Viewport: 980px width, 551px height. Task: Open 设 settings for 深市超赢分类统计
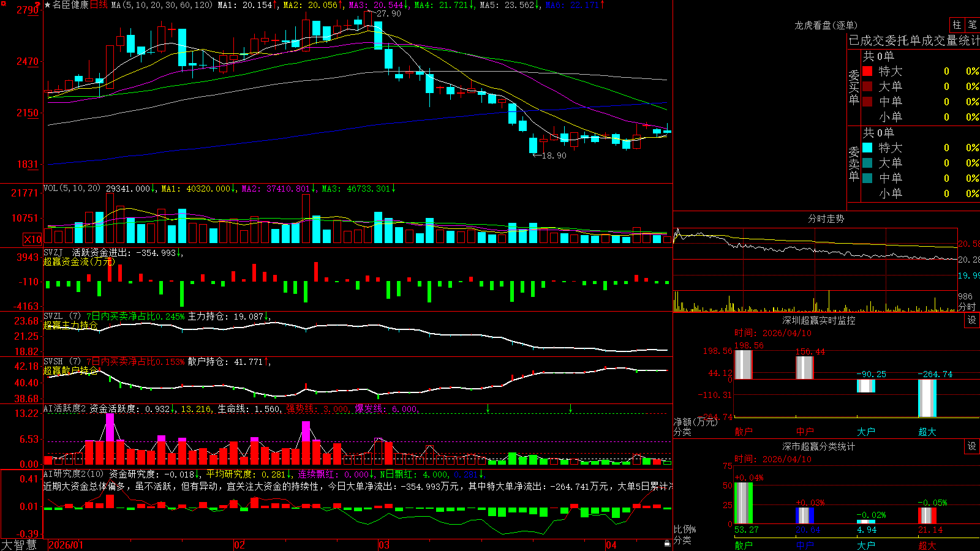click(x=972, y=446)
